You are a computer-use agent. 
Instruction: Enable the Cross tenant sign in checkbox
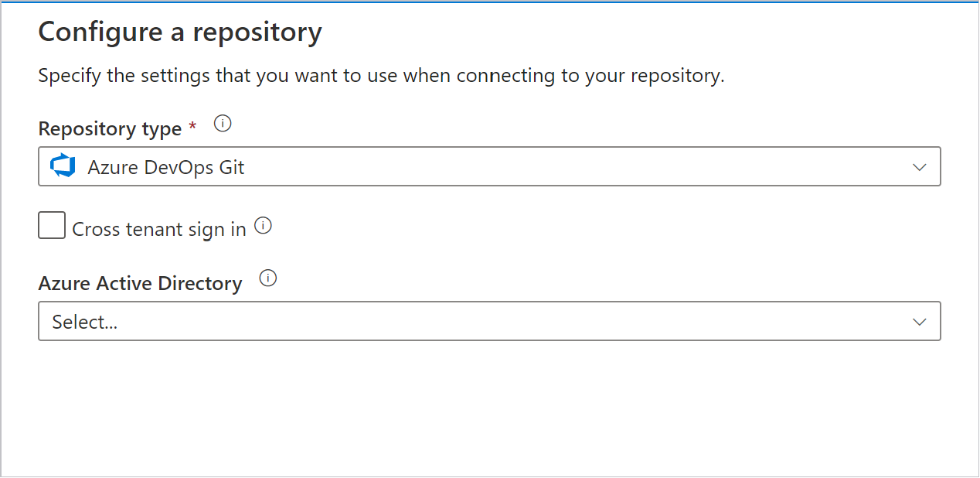[x=51, y=225]
